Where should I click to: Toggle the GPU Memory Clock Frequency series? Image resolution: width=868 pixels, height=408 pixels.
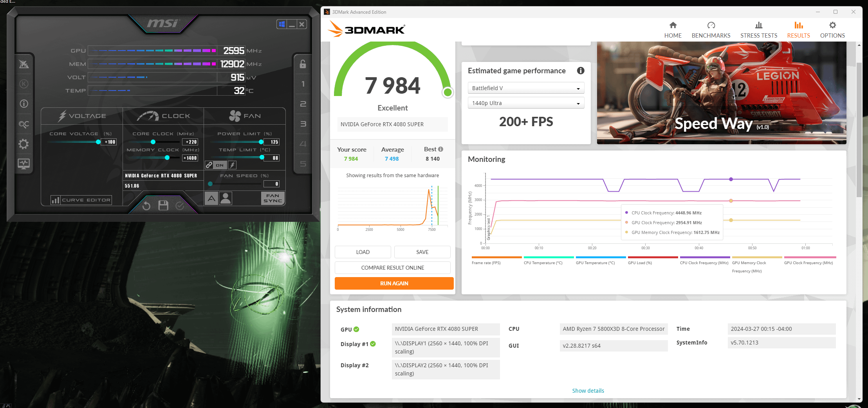(x=757, y=265)
